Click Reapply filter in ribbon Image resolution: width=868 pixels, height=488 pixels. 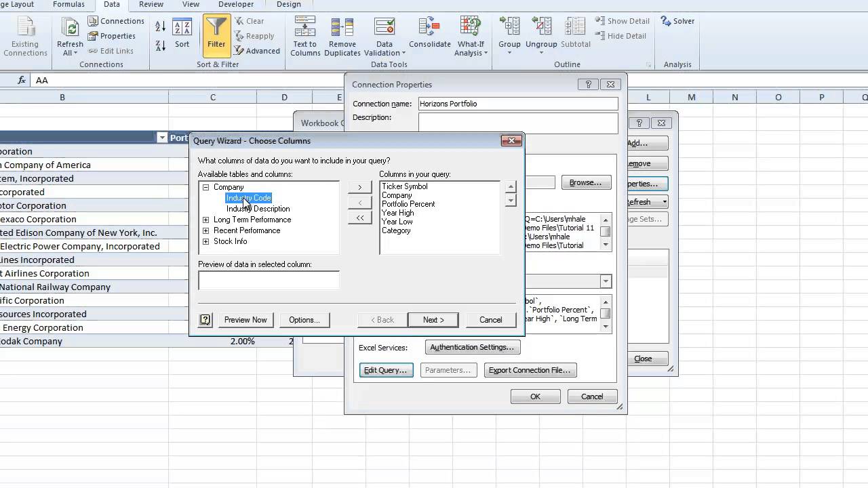point(254,36)
